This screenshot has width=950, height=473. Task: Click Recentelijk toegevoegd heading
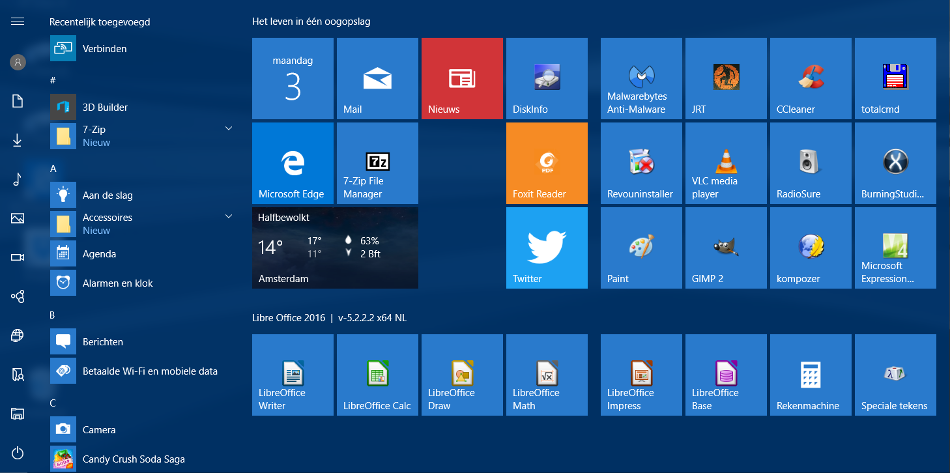[x=99, y=22]
